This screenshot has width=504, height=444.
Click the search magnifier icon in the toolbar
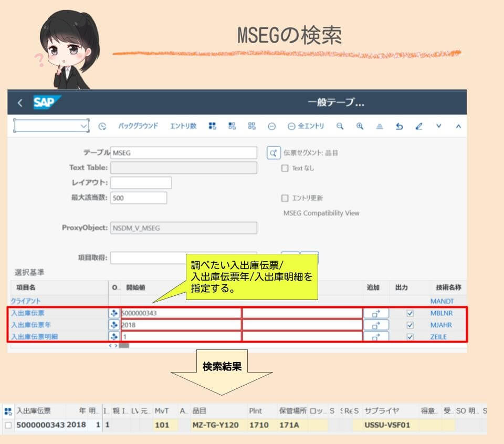[340, 126]
